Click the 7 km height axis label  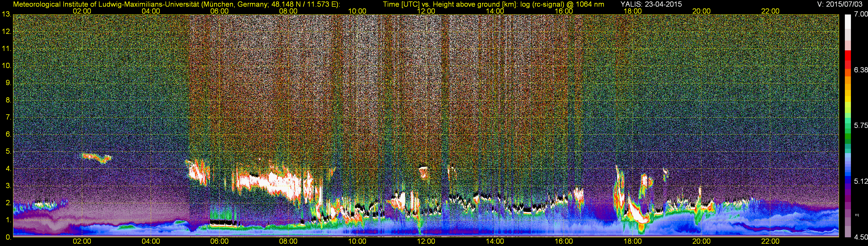click(8, 117)
